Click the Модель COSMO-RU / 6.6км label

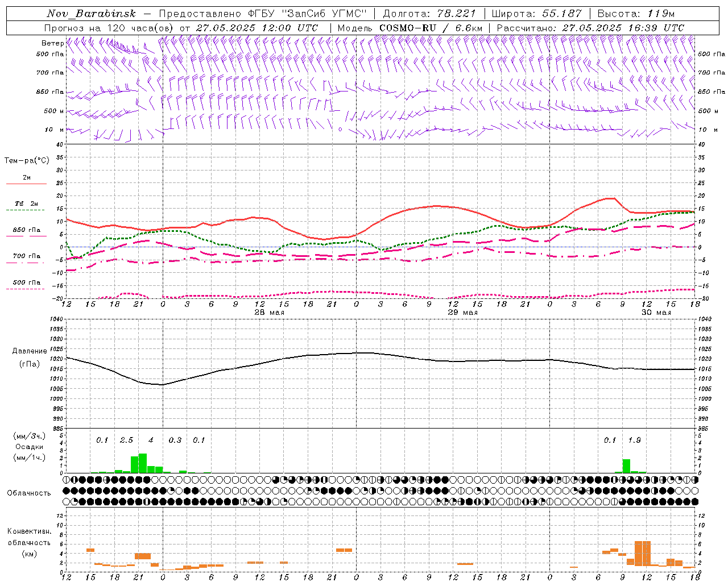(410, 28)
